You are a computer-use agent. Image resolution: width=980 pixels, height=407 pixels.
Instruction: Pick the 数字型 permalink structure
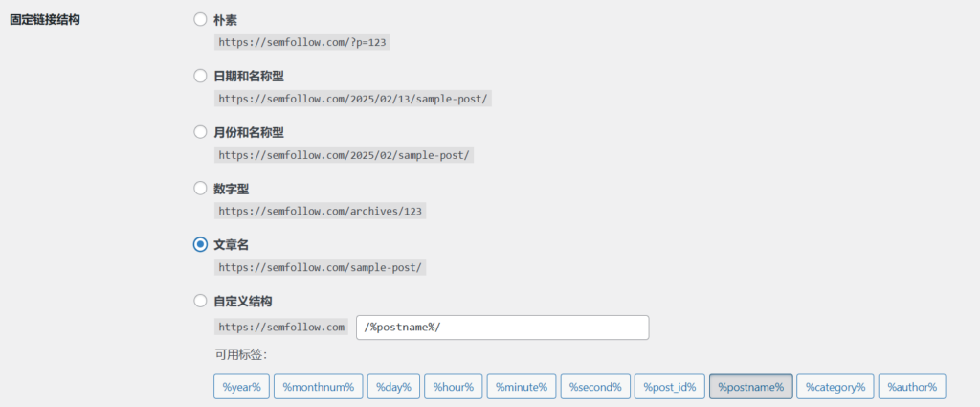tap(200, 189)
